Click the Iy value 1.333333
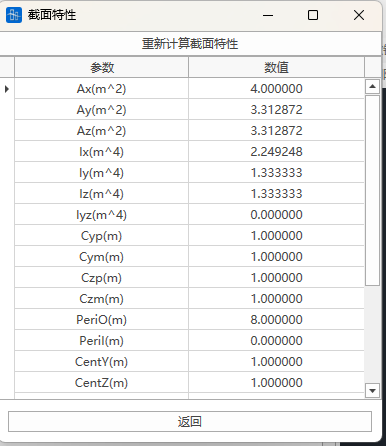Screen dimensions: 386x446 tap(276, 173)
